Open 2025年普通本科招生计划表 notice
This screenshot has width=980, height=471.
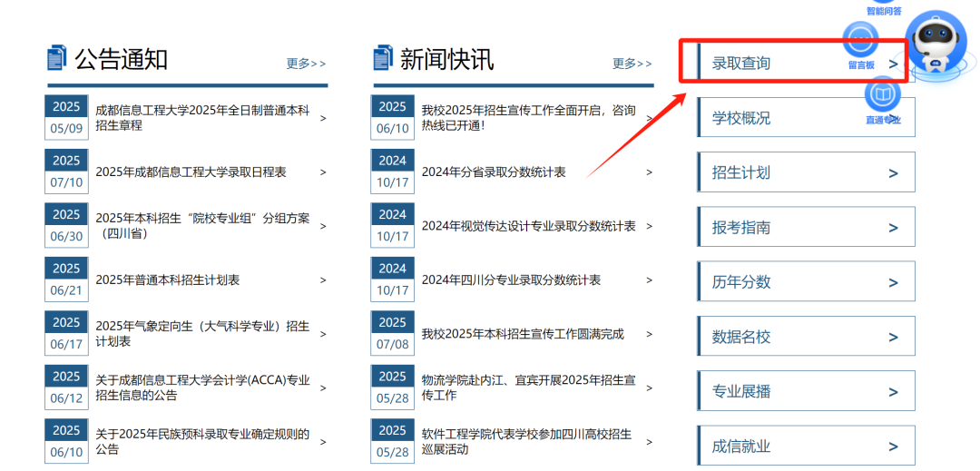[167, 280]
